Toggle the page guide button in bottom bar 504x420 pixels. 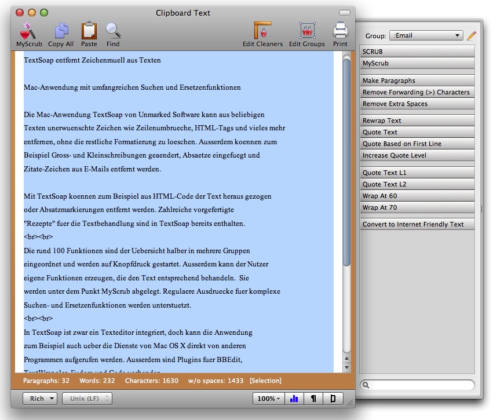pyautogui.click(x=333, y=399)
